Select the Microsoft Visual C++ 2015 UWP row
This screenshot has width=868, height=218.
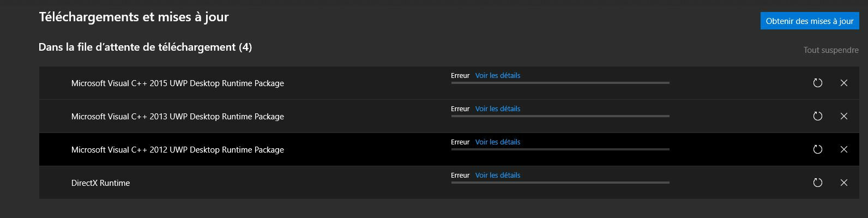coord(449,83)
